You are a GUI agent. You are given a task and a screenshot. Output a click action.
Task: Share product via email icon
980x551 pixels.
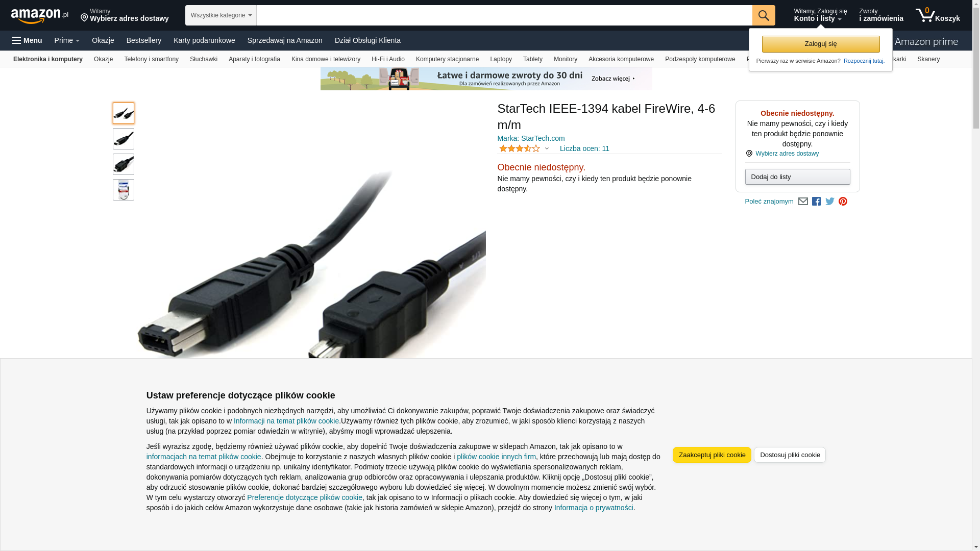point(803,202)
